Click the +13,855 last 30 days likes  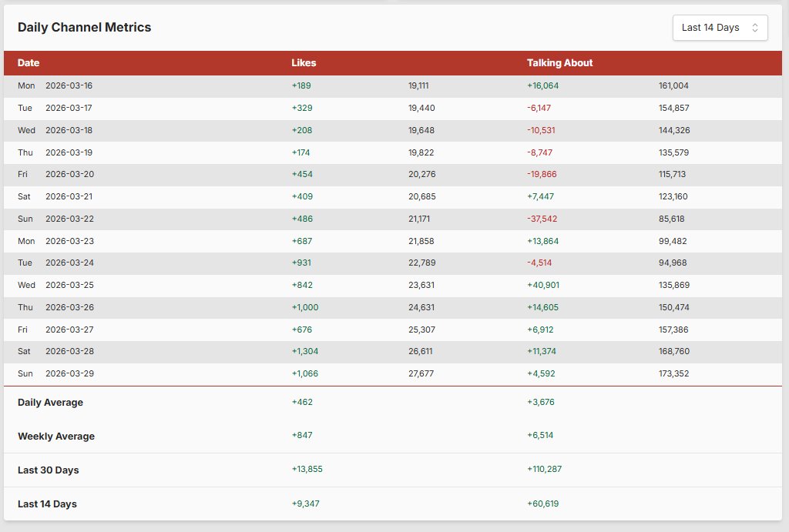pyautogui.click(x=307, y=469)
